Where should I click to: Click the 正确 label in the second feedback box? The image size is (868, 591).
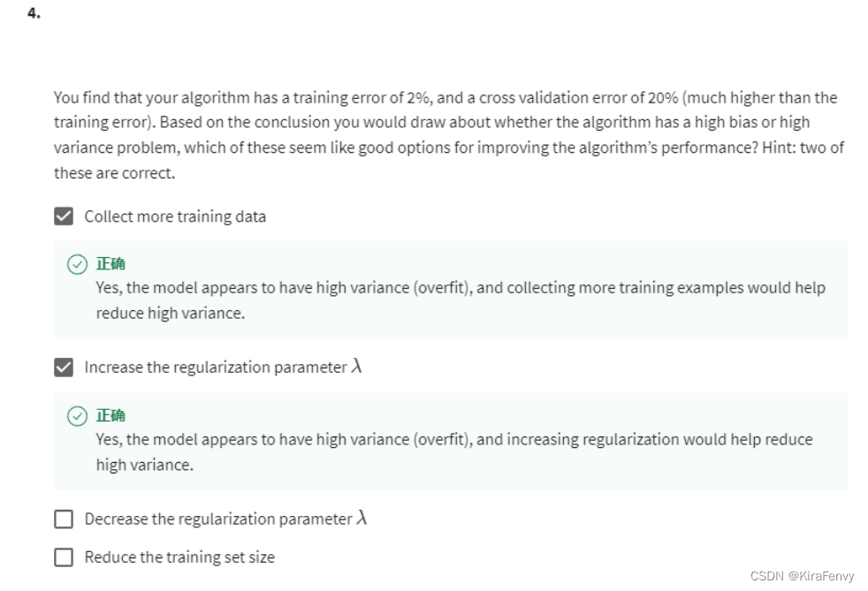(110, 415)
